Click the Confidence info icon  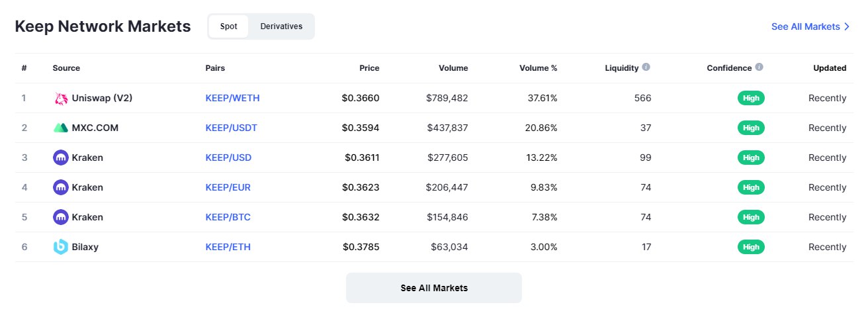[759, 67]
